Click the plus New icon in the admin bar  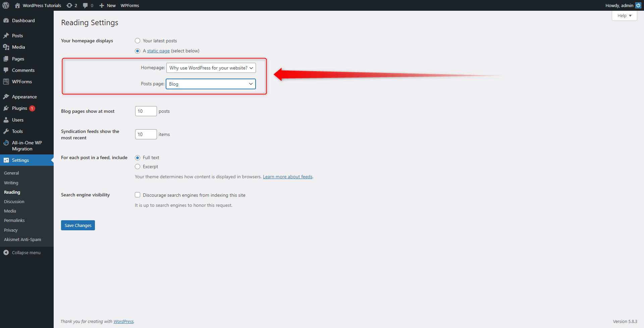(x=102, y=5)
